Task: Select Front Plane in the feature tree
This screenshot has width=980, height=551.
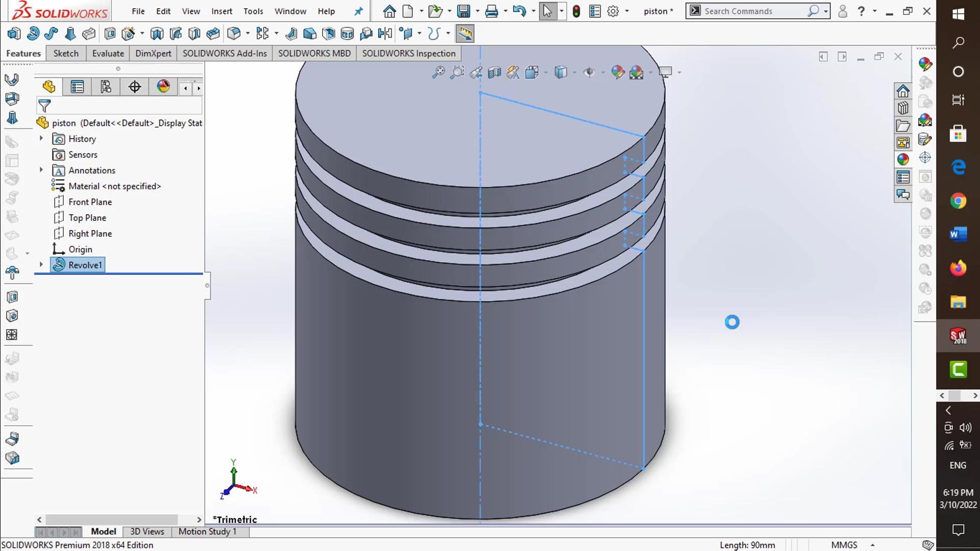Action: pyautogui.click(x=90, y=202)
